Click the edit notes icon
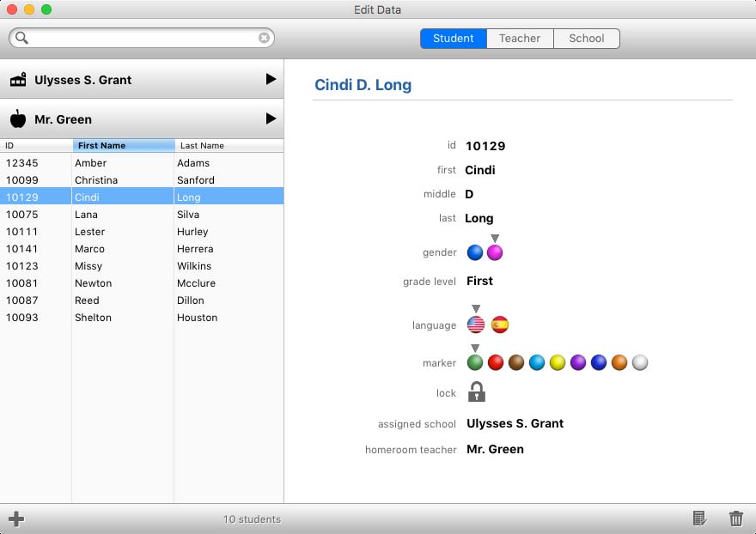 [x=699, y=519]
